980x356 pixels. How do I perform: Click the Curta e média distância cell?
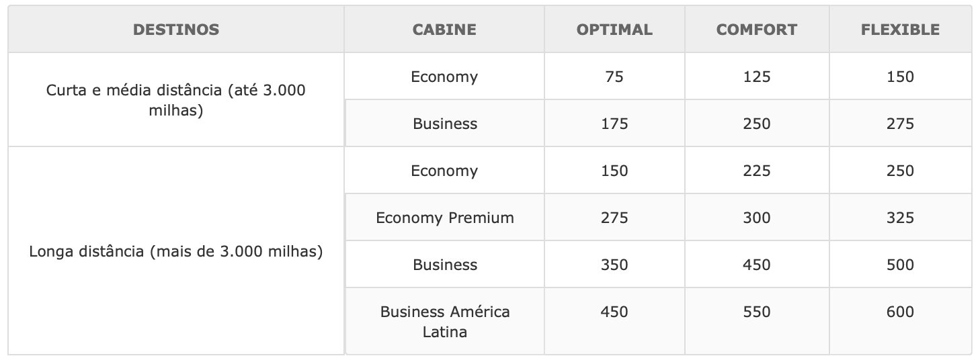point(176,100)
